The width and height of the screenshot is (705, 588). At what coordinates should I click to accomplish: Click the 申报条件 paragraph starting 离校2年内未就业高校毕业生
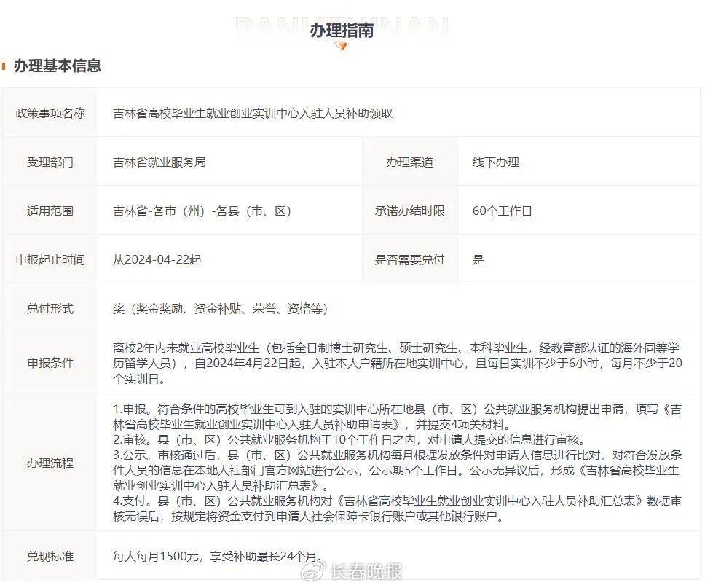pyautogui.click(x=398, y=363)
